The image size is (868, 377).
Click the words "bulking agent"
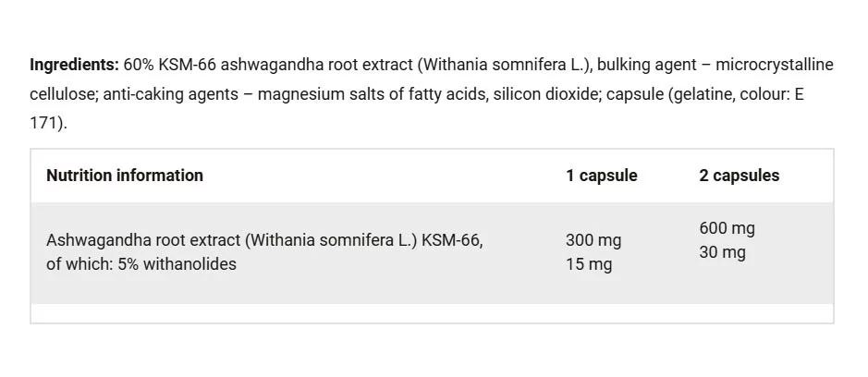643,65
